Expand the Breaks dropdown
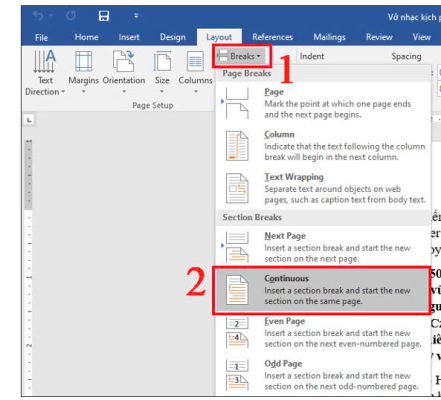441x400 pixels. 242,56
